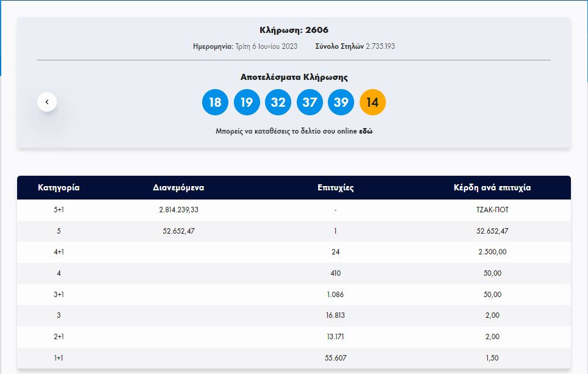Click the 2.814.239,33 distributed amount
The height and width of the screenshot is (374, 588).
tap(178, 210)
